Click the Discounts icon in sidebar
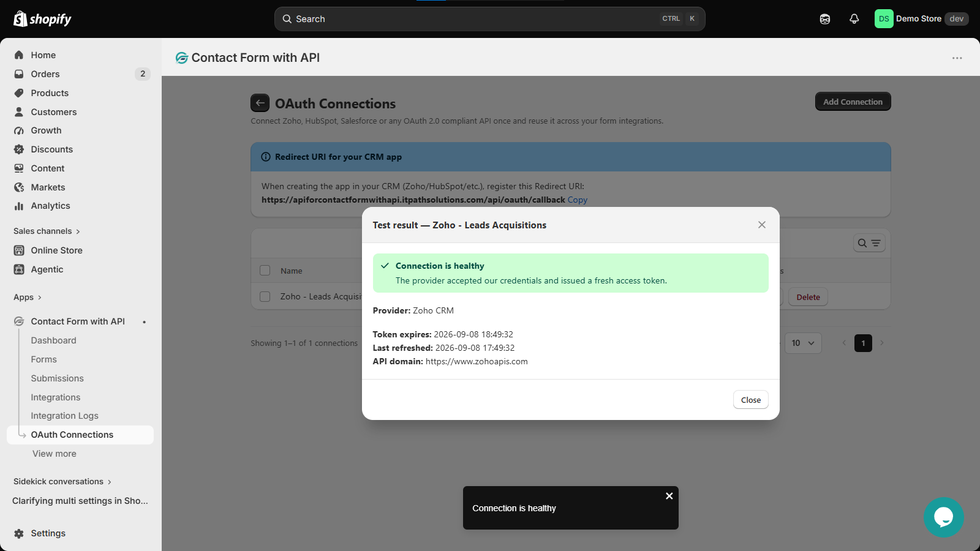This screenshot has width=980, height=551. [19, 149]
